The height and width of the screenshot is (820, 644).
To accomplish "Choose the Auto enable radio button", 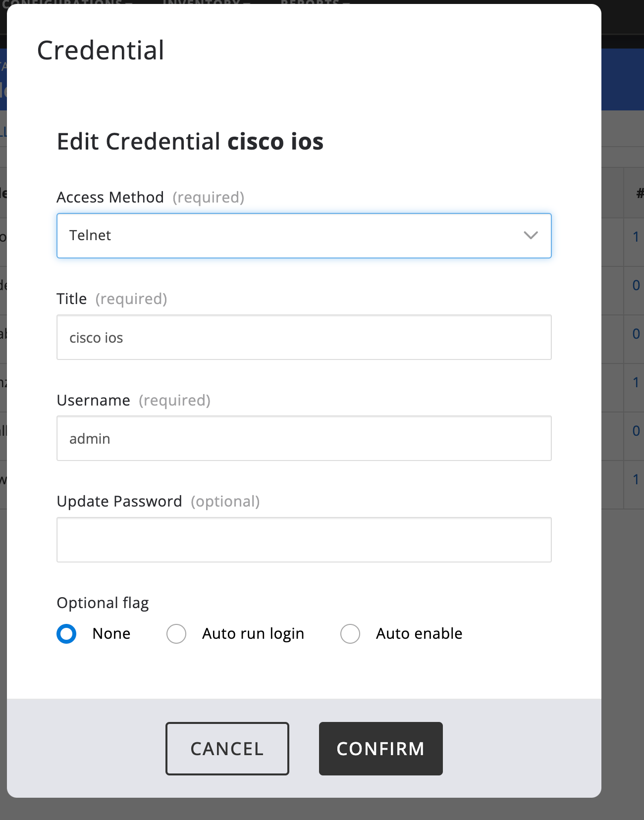I will coord(350,634).
